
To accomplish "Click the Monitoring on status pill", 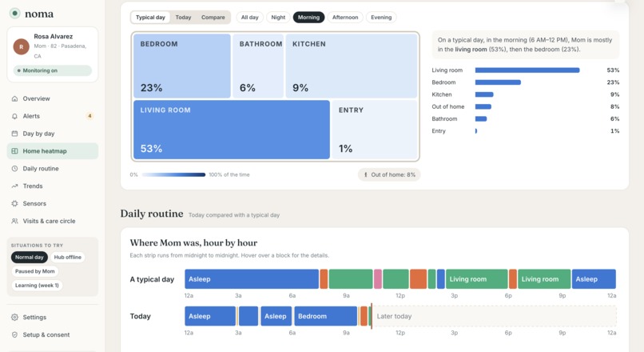I will [52, 70].
